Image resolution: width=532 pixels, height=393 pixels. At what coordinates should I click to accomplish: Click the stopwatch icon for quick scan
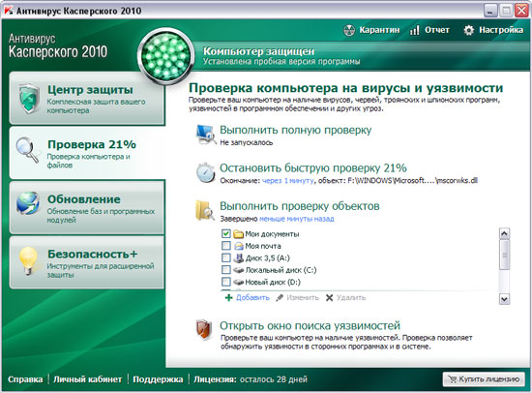206,172
